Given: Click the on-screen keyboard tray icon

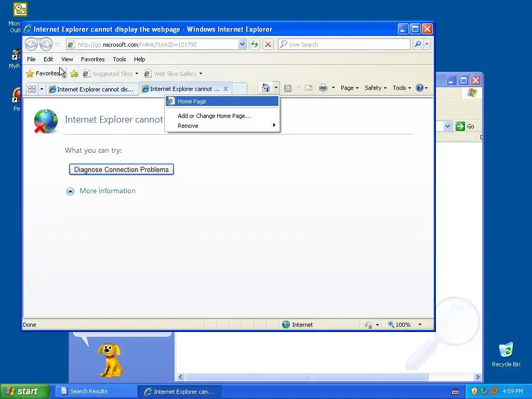Looking at the screenshot, I should pyautogui.click(x=455, y=392).
